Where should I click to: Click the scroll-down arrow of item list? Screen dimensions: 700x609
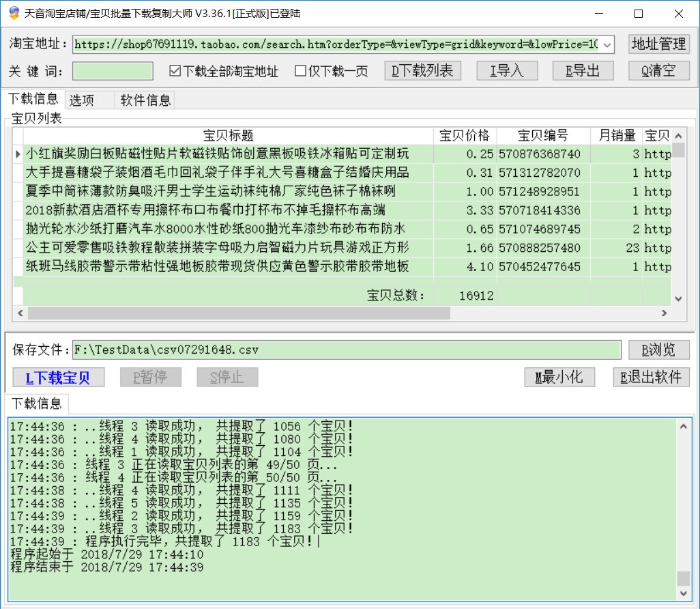click(678, 299)
